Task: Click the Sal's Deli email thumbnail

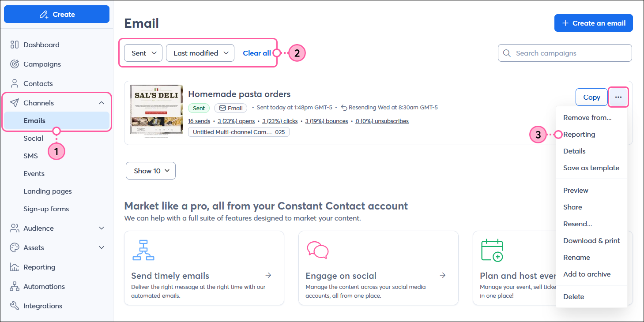Action: coord(156,110)
